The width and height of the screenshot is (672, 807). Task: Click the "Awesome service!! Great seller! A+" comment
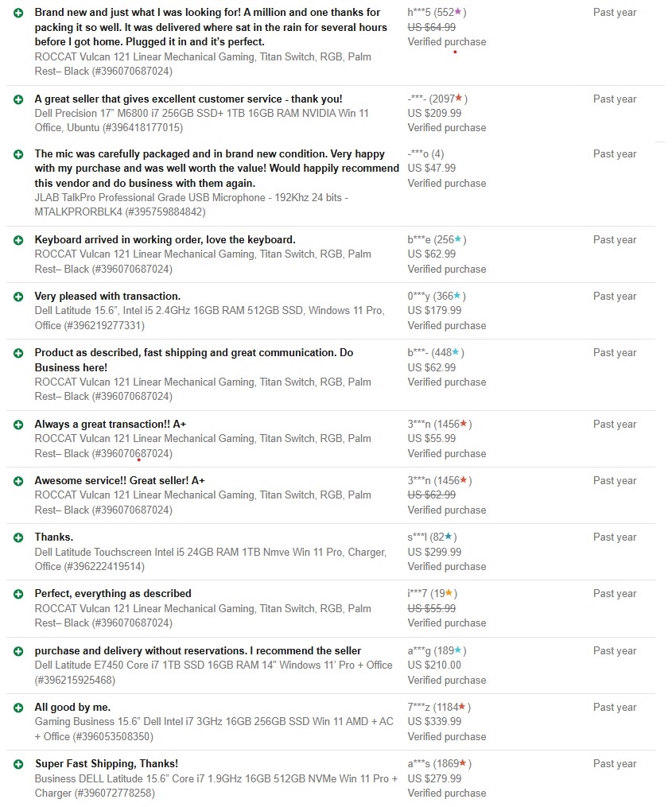[x=119, y=481]
